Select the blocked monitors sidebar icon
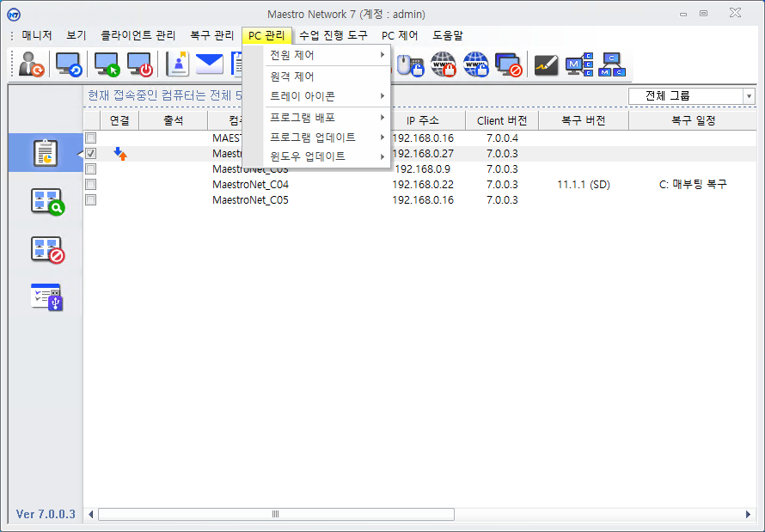Image resolution: width=765 pixels, height=532 pixels. point(47,249)
